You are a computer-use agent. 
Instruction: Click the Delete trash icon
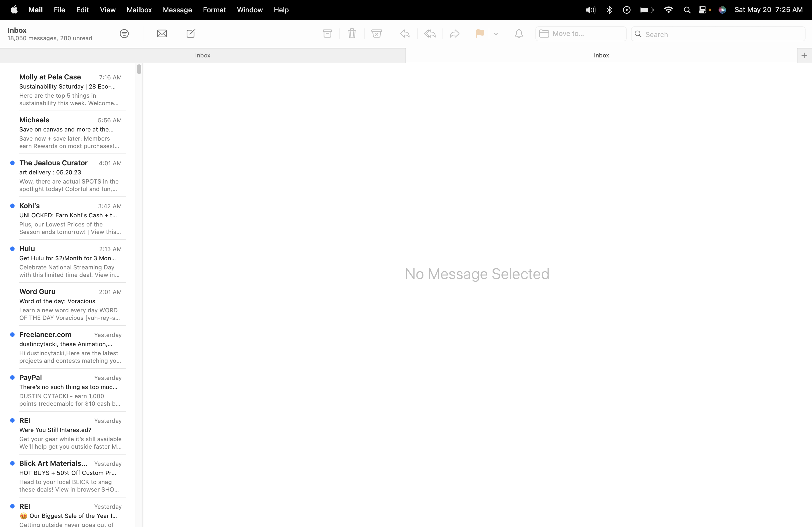352,33
